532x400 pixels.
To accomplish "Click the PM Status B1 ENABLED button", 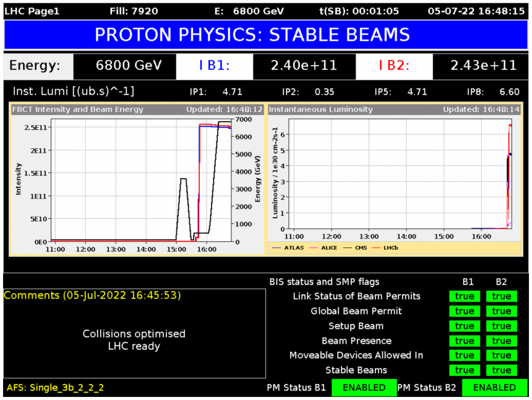I will click(364, 388).
